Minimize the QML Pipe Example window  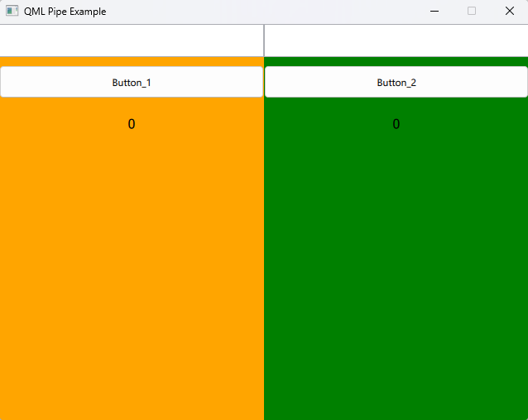[434, 11]
